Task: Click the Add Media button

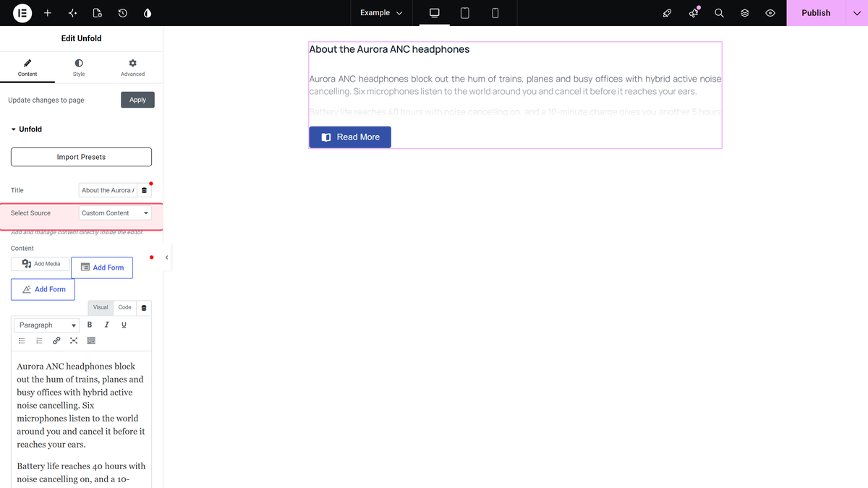Action: coord(41,264)
